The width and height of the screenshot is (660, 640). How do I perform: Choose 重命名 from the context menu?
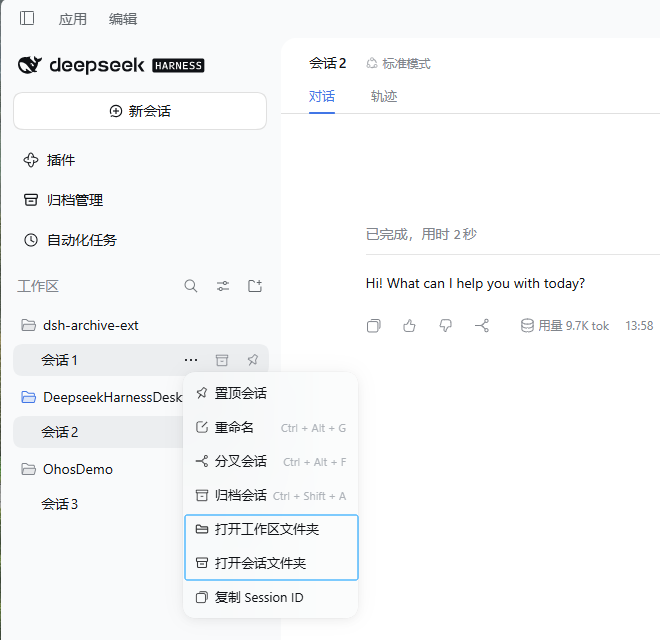click(271, 427)
